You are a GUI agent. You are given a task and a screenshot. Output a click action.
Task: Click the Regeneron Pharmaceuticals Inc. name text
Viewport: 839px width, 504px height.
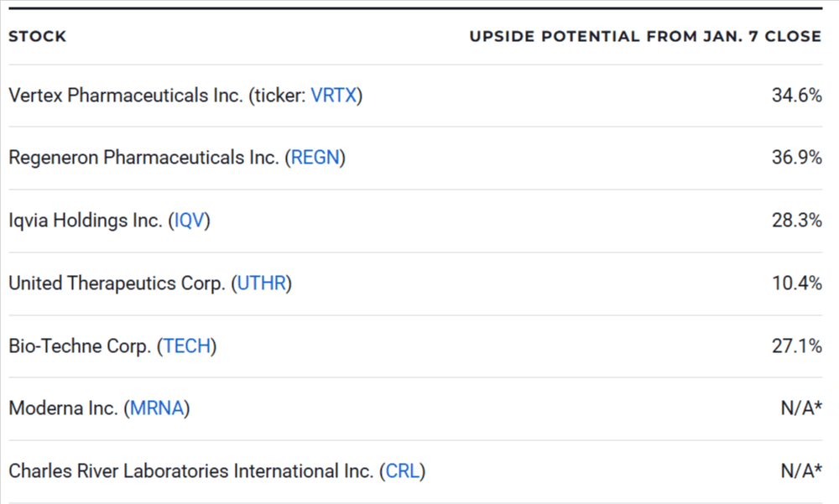click(x=143, y=158)
